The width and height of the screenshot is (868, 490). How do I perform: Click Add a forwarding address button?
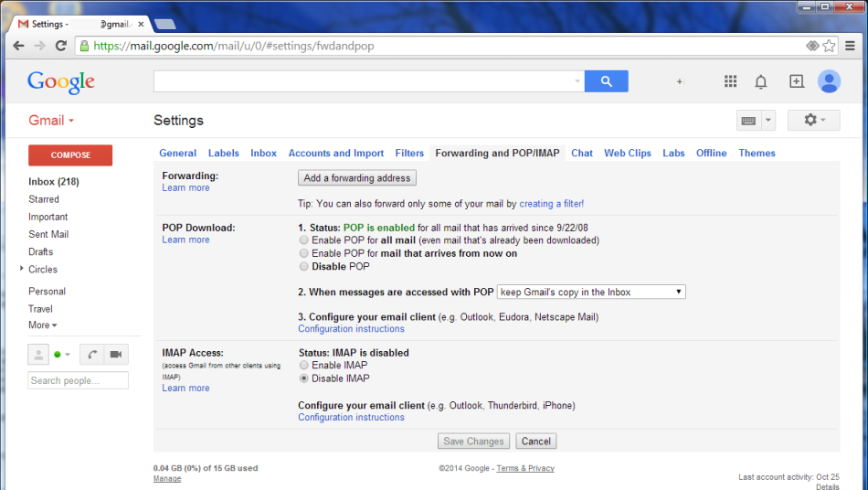tap(357, 177)
